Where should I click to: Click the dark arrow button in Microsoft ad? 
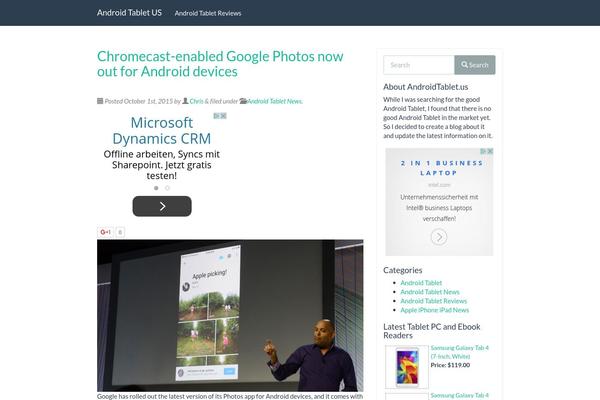(x=162, y=206)
